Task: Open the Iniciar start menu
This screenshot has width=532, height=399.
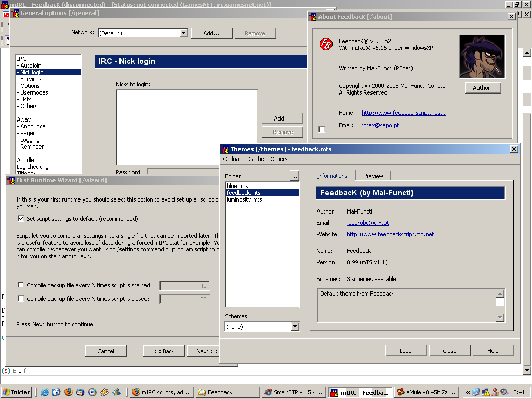Action: tap(16, 392)
